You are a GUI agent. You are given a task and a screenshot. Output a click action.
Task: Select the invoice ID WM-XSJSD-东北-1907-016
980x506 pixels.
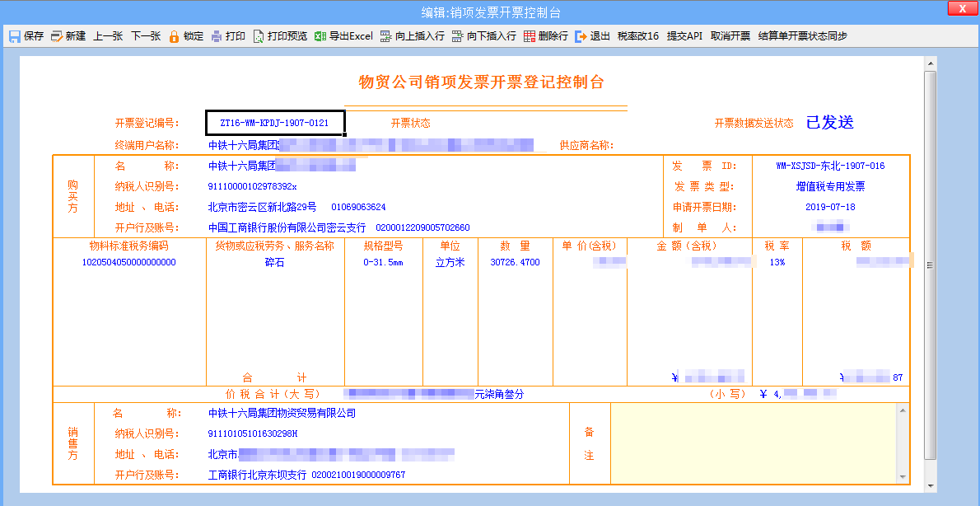point(830,166)
